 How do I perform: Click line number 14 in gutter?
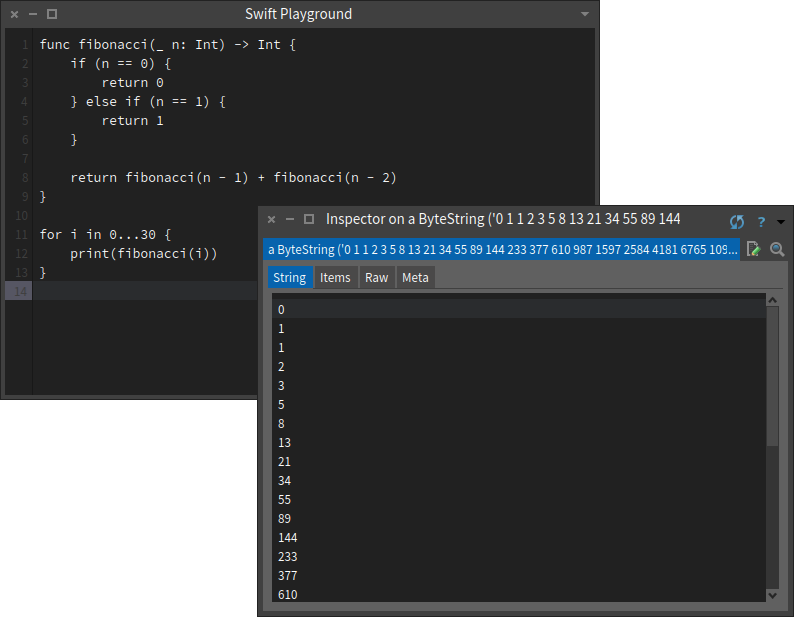(20, 292)
